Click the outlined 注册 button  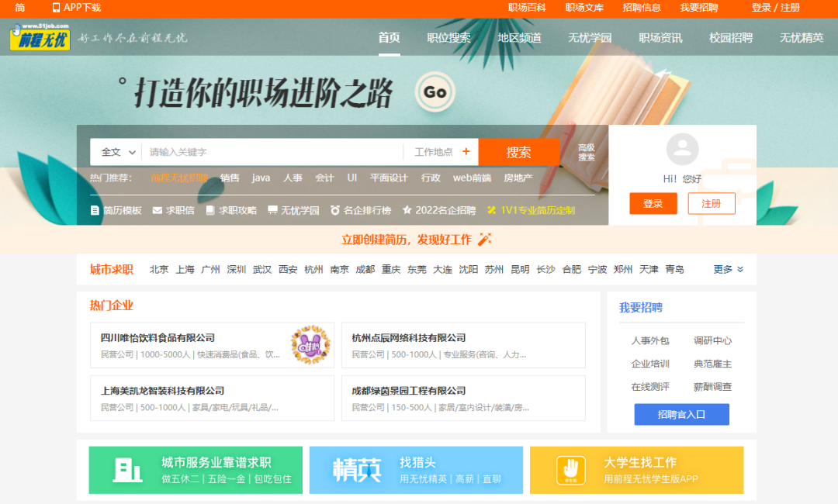[x=712, y=203]
